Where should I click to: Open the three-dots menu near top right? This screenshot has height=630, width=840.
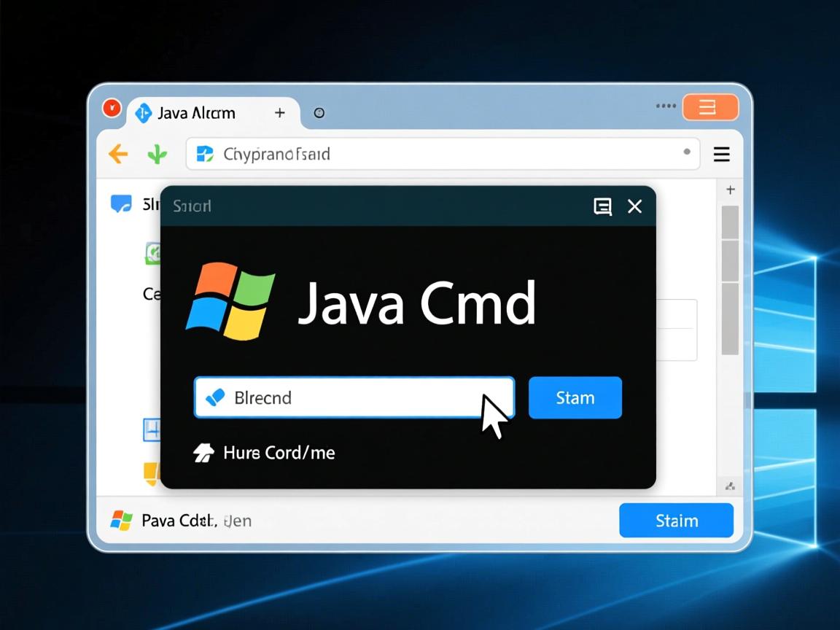click(x=665, y=106)
